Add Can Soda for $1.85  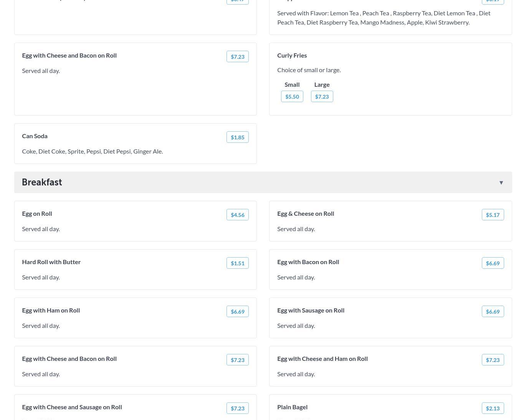[x=237, y=137]
